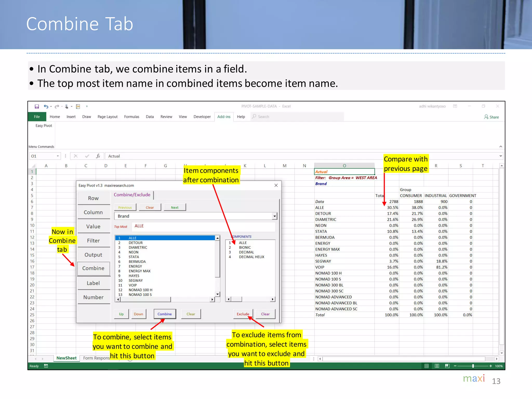The image size is (532, 399).
Task: Click the Clear button next to Combine
Action: (x=191, y=314)
